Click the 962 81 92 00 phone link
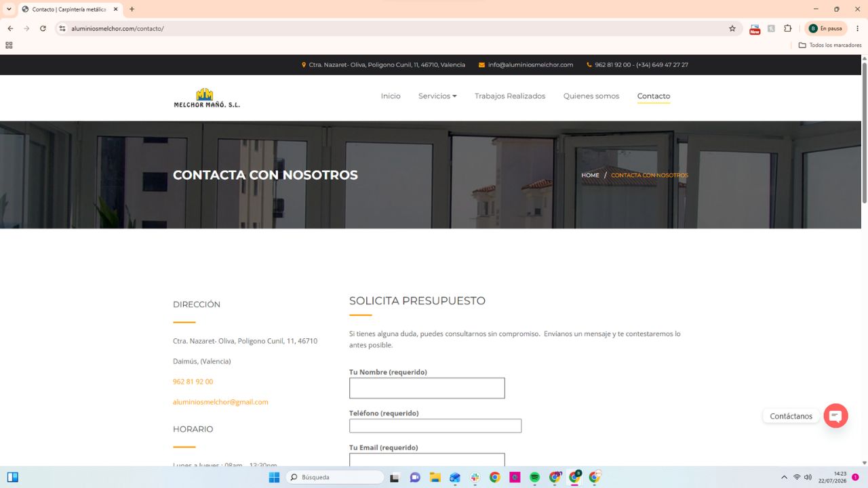 tap(193, 382)
